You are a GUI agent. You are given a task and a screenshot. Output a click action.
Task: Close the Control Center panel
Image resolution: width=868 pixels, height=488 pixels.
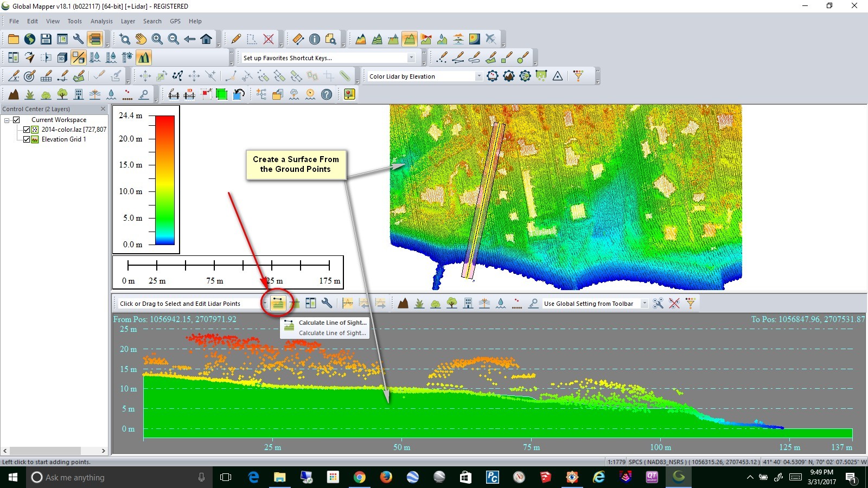pyautogui.click(x=103, y=109)
